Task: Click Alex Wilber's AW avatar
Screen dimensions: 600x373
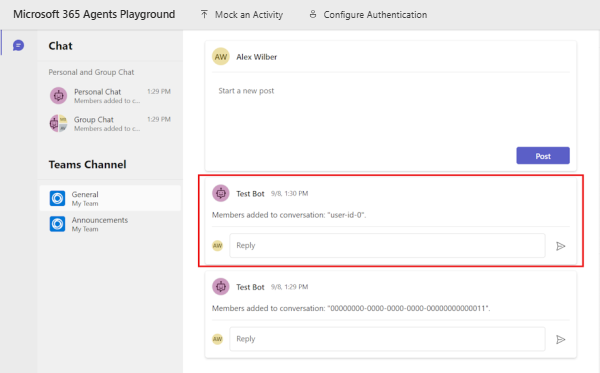Action: coord(221,57)
